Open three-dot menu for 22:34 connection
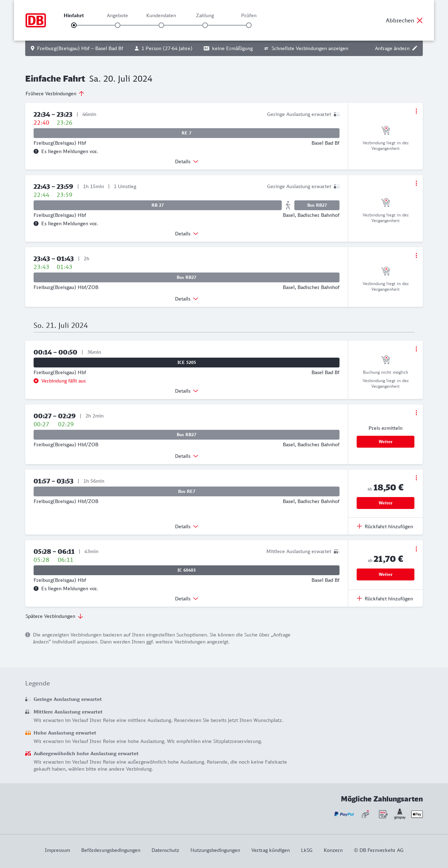 tap(416, 111)
